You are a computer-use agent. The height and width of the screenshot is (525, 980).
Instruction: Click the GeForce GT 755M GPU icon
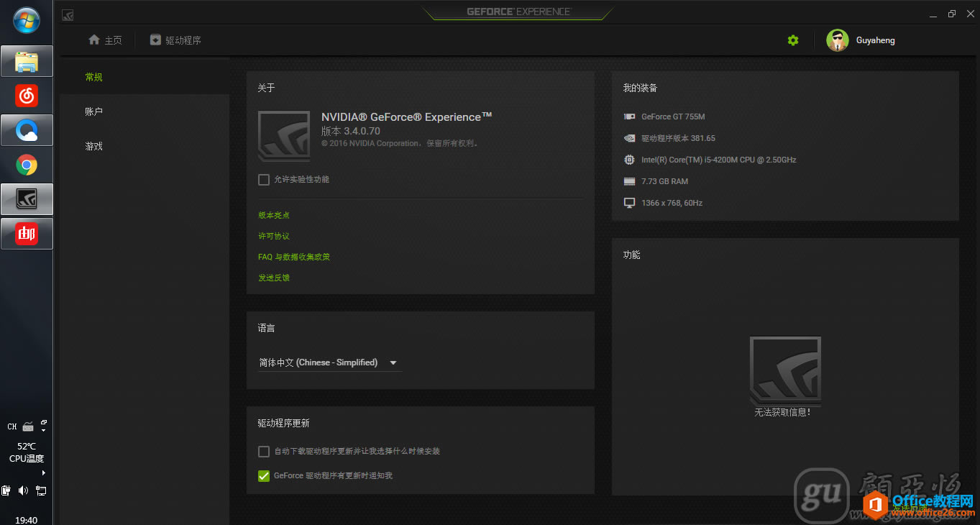629,117
